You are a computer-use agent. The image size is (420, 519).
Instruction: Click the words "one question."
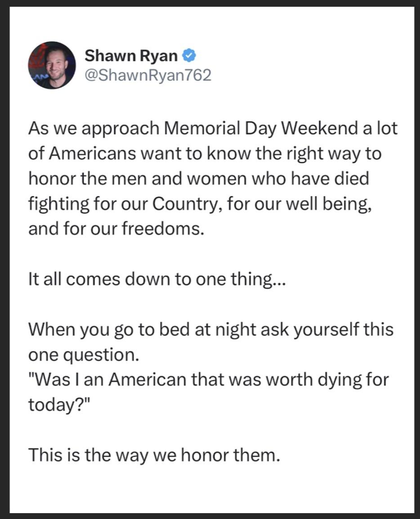(81, 355)
